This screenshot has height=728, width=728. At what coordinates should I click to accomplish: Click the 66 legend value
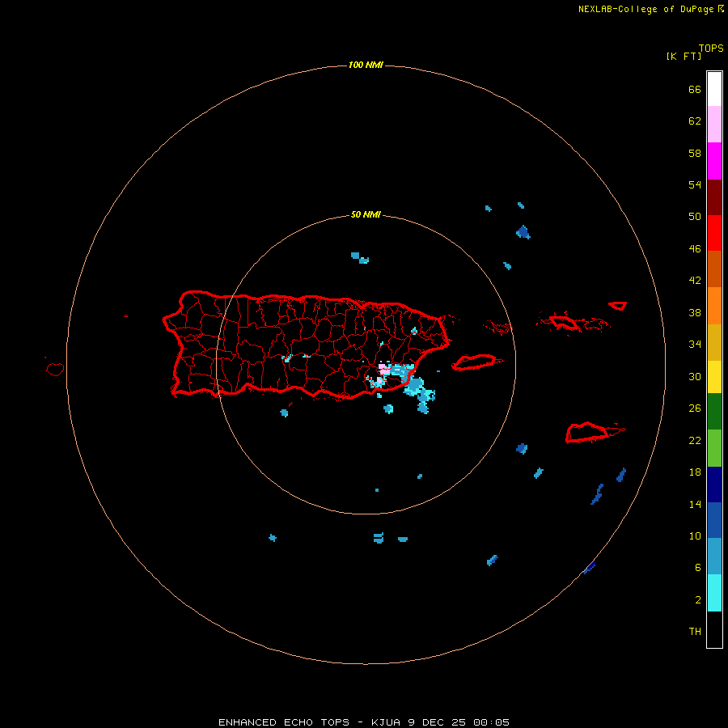(695, 89)
